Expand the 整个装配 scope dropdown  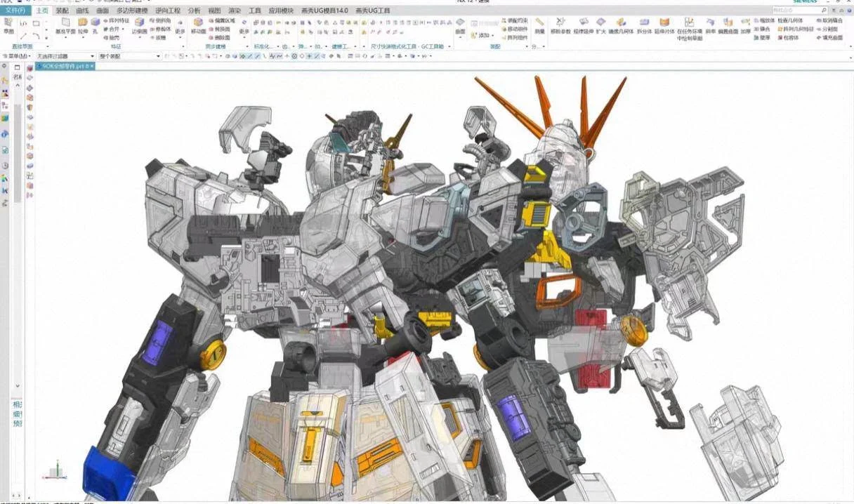129,56
